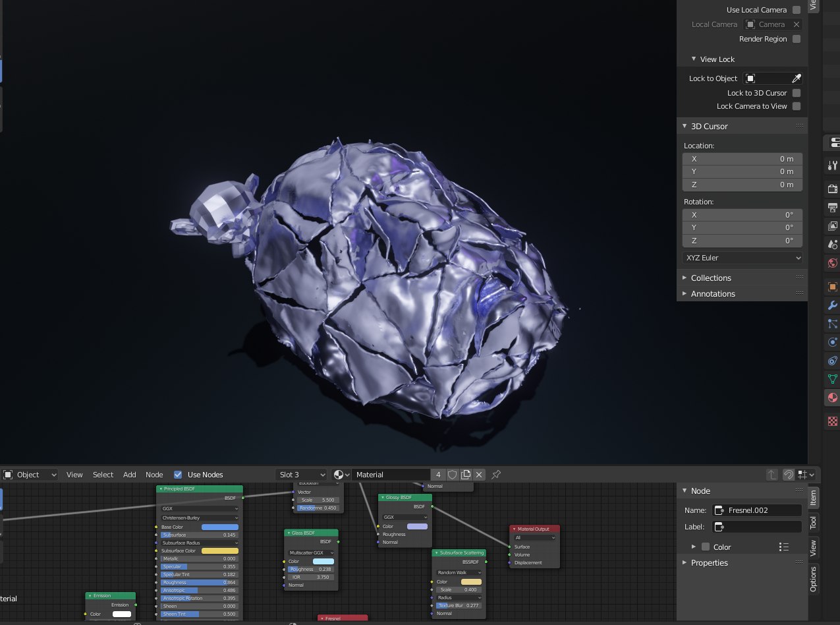840x625 pixels.
Task: Open the Slot 3 material slot dropdown
Action: (301, 475)
